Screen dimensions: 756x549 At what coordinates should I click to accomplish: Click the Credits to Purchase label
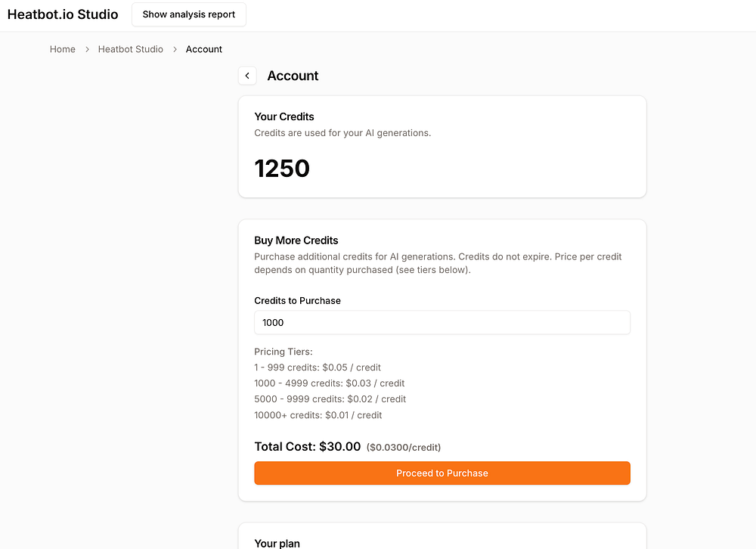(x=297, y=300)
